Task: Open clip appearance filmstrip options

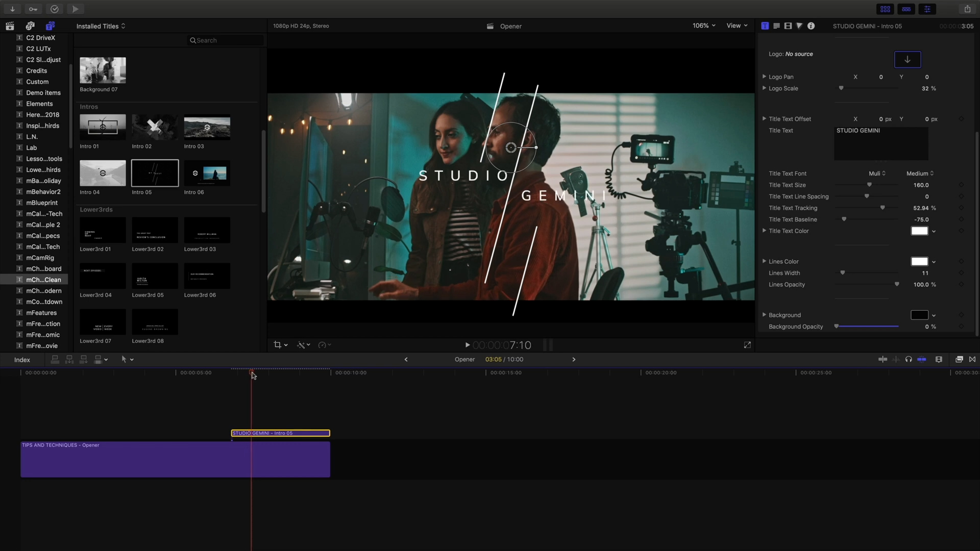Action: [x=939, y=359]
